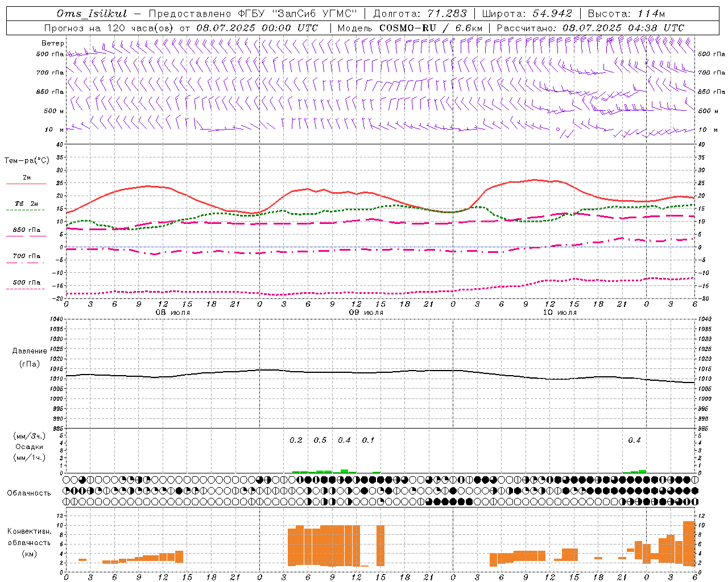Click the 08 июля date label
Image resolution: width=728 pixels, height=582 pixels.
click(173, 313)
